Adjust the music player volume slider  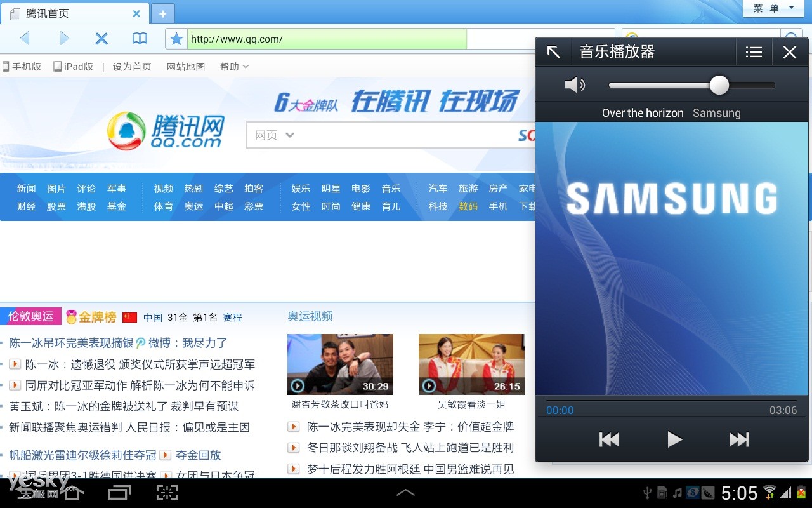(691, 85)
